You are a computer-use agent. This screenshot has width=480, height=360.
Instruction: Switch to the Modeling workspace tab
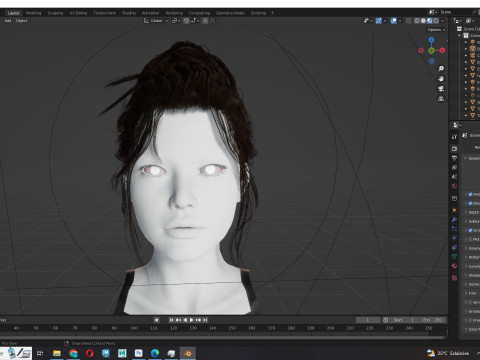(x=33, y=13)
